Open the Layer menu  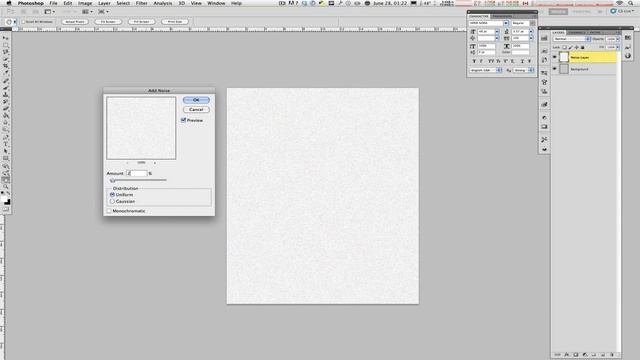pyautogui.click(x=104, y=3)
